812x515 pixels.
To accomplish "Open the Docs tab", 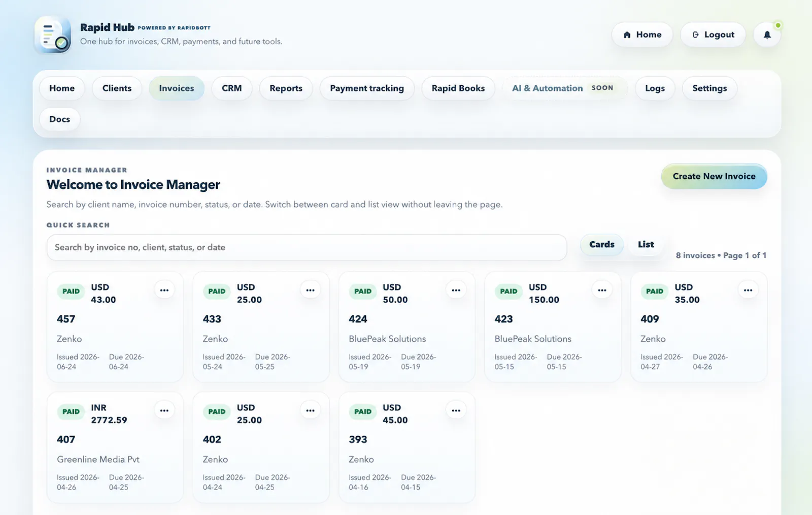I will (59, 119).
